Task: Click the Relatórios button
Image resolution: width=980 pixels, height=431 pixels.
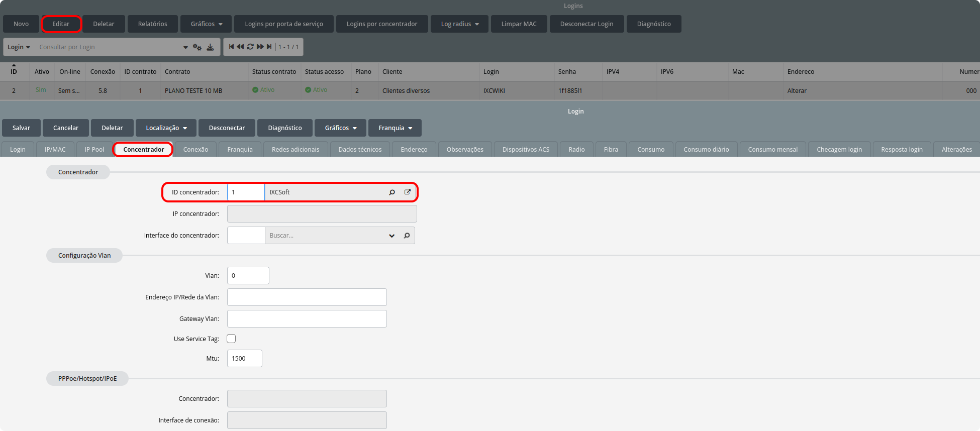Action: 152,24
